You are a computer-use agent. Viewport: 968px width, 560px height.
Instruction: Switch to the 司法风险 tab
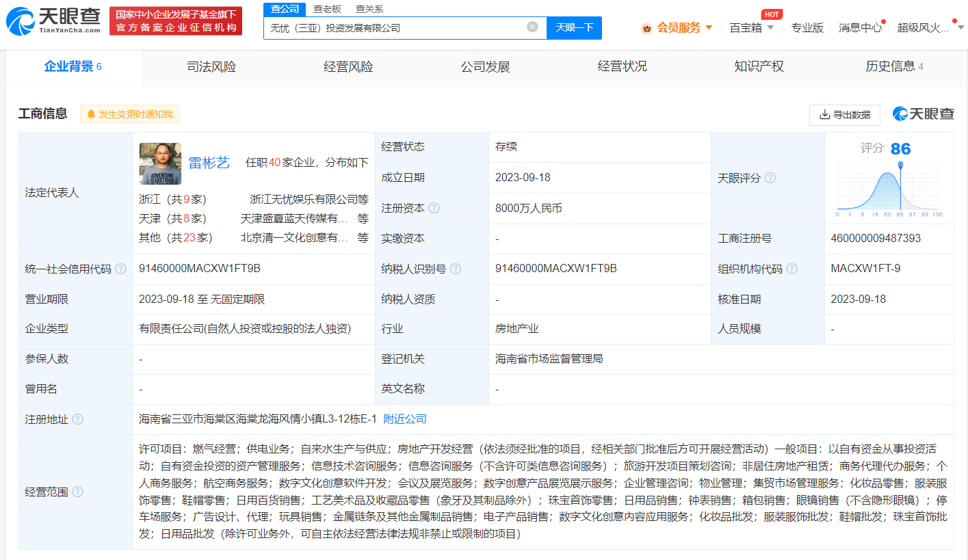211,66
